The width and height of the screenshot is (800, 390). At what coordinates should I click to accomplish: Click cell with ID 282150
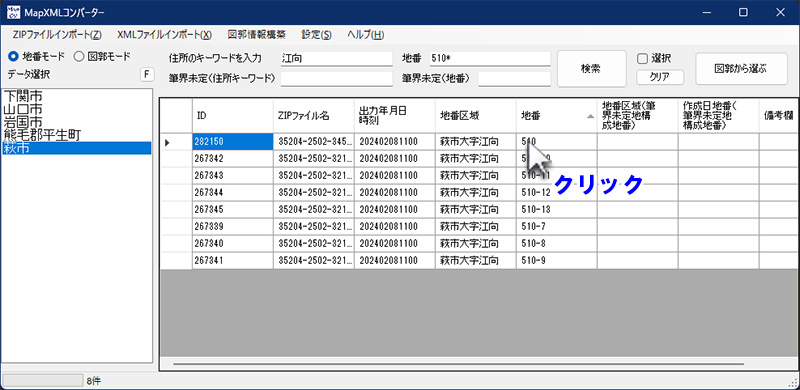[x=233, y=142]
